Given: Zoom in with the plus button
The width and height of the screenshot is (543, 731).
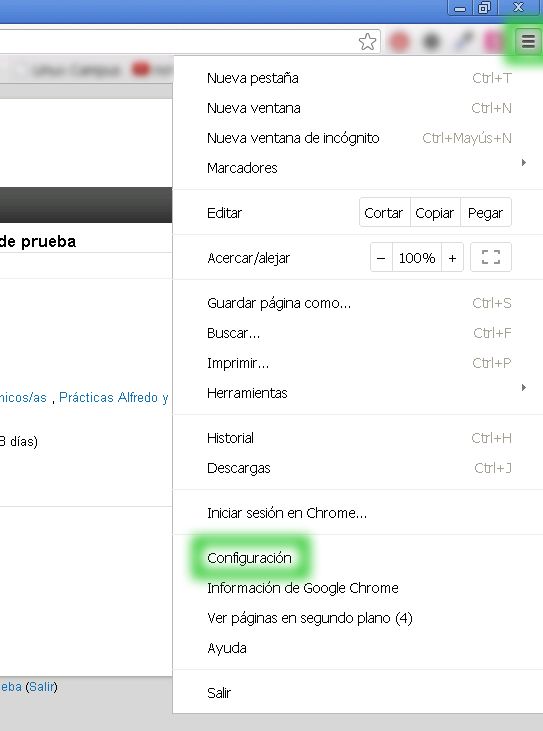Looking at the screenshot, I should point(452,257).
